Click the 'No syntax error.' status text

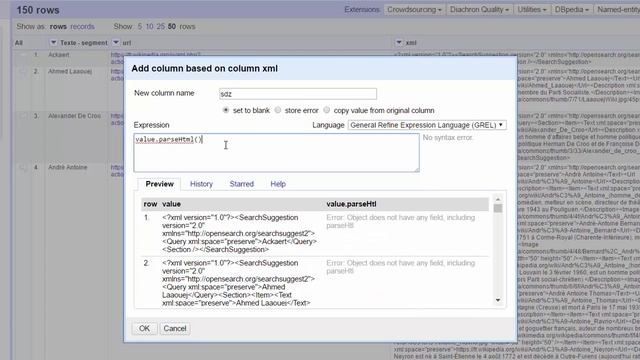pyautogui.click(x=448, y=138)
